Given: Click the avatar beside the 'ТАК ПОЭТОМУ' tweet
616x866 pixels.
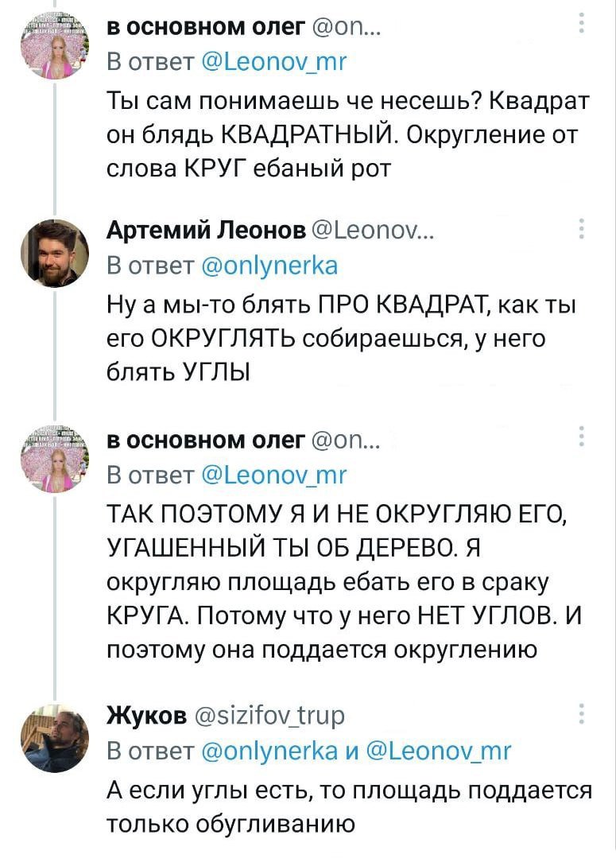Looking at the screenshot, I should (56, 461).
